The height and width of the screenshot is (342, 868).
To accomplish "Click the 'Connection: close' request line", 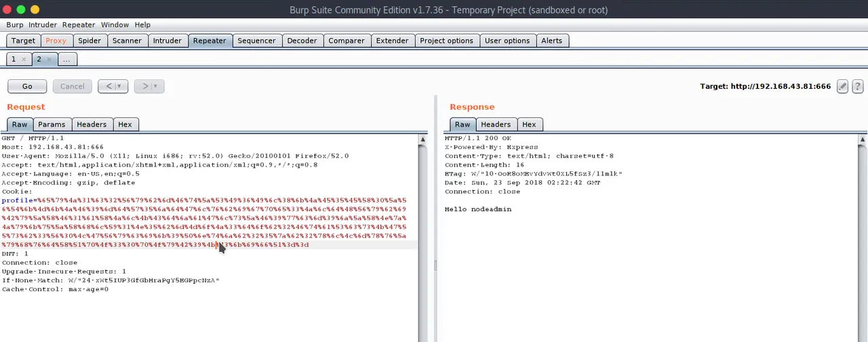I will tap(39, 263).
